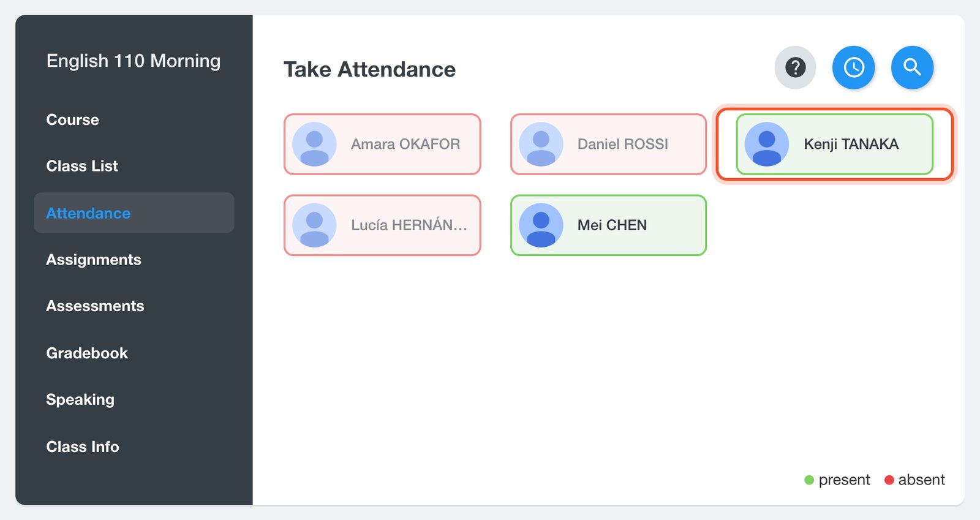Click Lucía HERNÁN...'s avatar icon

click(x=314, y=225)
